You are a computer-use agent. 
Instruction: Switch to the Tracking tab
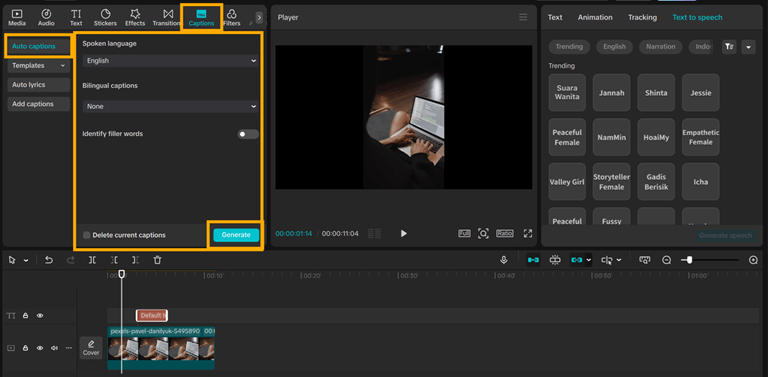click(643, 17)
